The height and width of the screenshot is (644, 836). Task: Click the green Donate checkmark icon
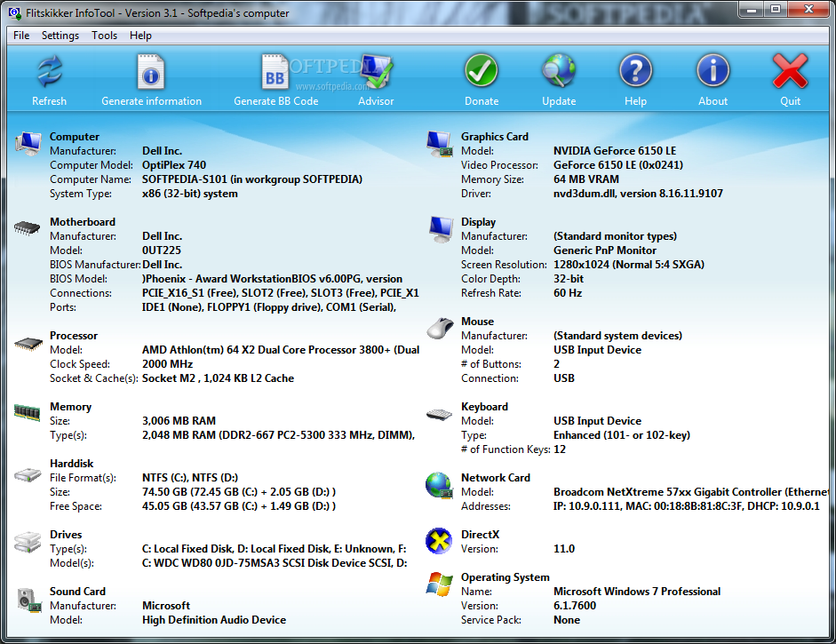point(481,71)
